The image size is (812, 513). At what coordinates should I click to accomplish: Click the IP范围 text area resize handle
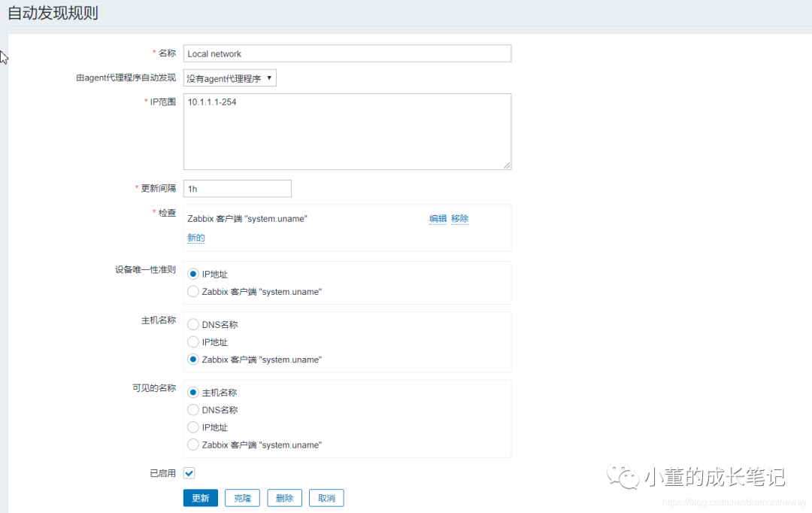click(x=507, y=165)
